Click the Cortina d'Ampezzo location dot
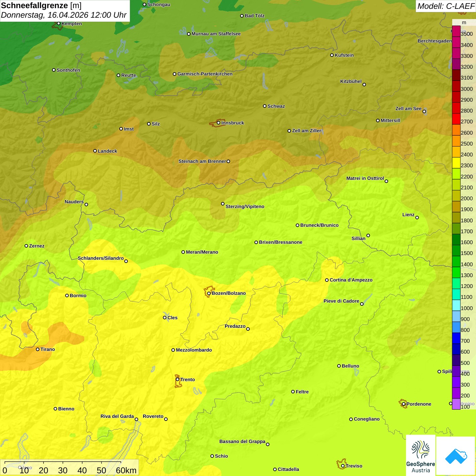476x476 pixels. click(327, 280)
